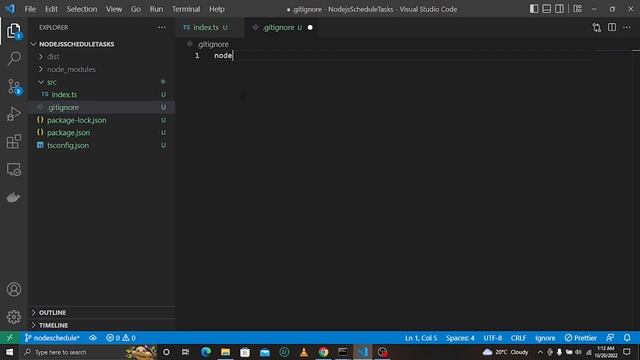Open package.json in the explorer

point(68,133)
